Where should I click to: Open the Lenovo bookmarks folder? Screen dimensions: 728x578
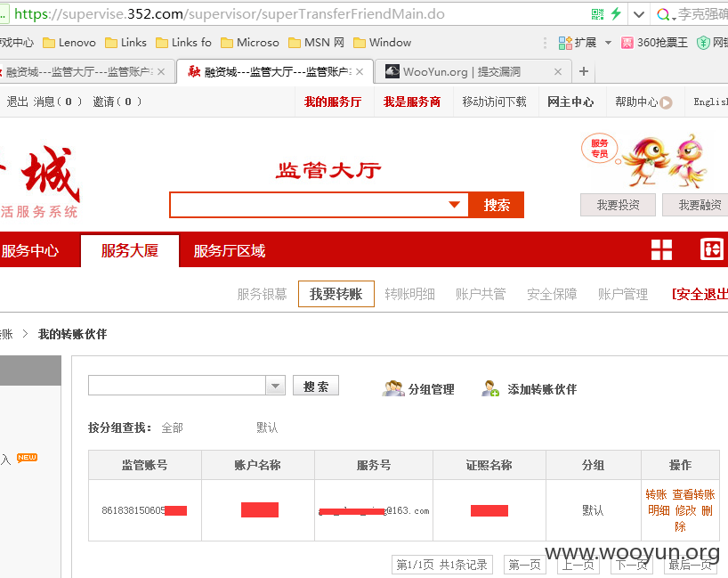(69, 43)
